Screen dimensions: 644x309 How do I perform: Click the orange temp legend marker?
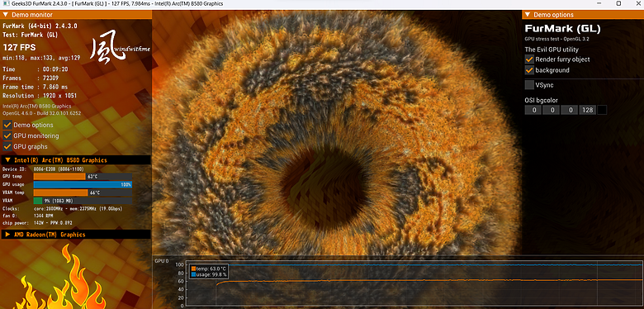pos(193,269)
